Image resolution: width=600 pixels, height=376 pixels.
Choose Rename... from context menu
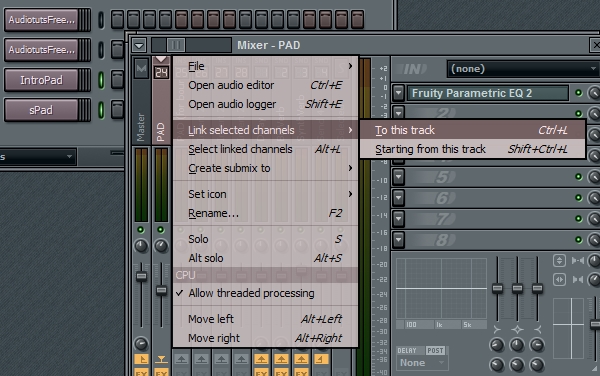[x=265, y=213]
